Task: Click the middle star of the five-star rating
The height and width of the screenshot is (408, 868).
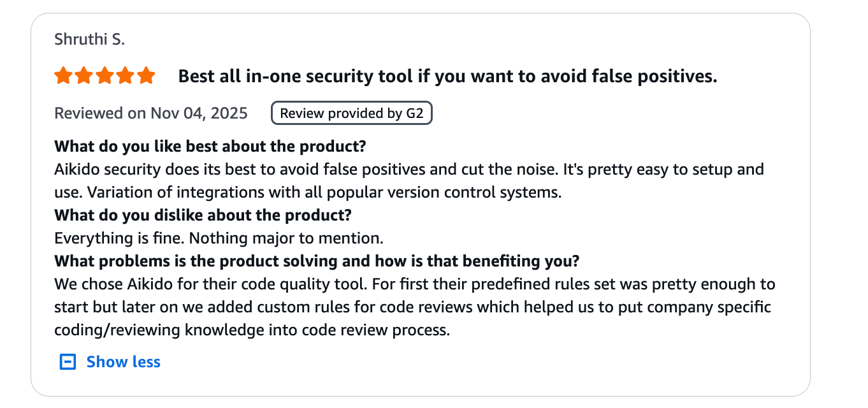Action: tap(105, 75)
